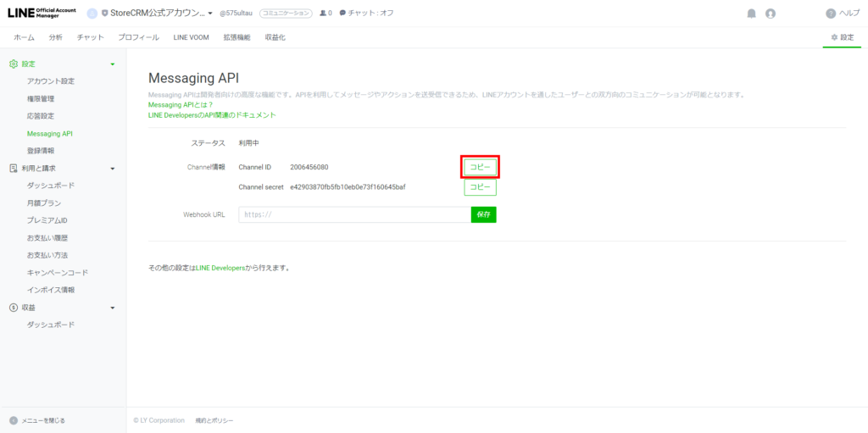
Task: Click the 利用中 status text
Action: [x=248, y=143]
